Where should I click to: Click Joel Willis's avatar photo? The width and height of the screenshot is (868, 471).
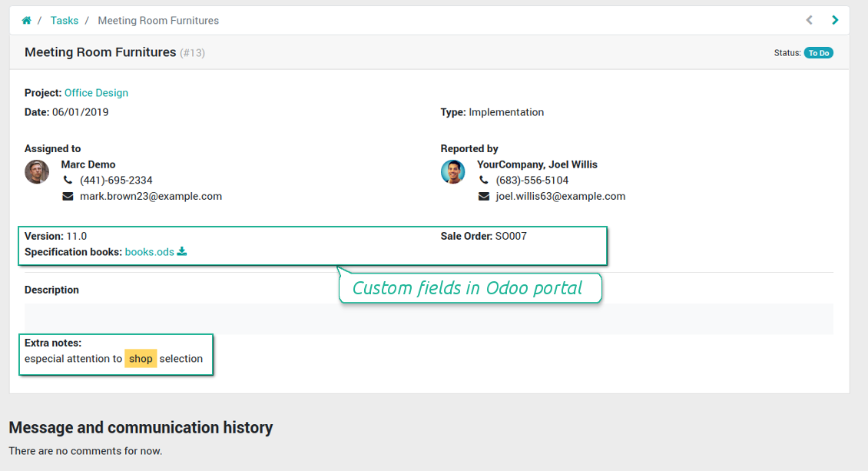(x=452, y=171)
